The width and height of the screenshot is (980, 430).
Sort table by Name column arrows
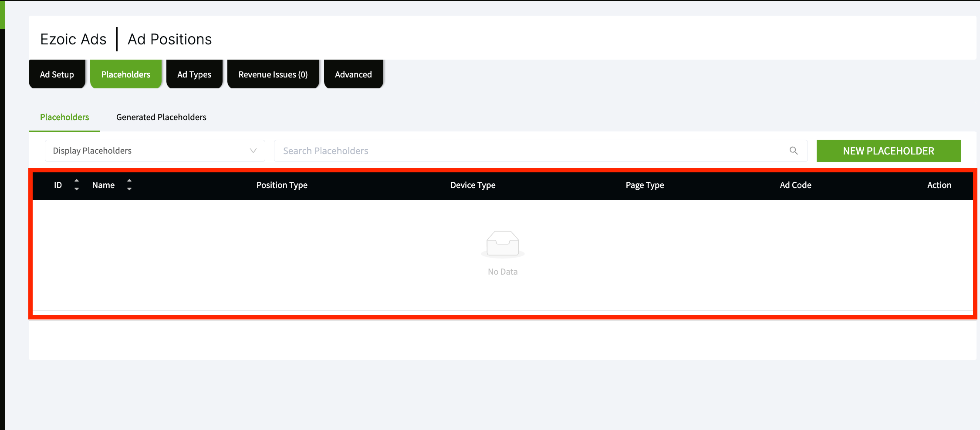pyautogui.click(x=129, y=185)
